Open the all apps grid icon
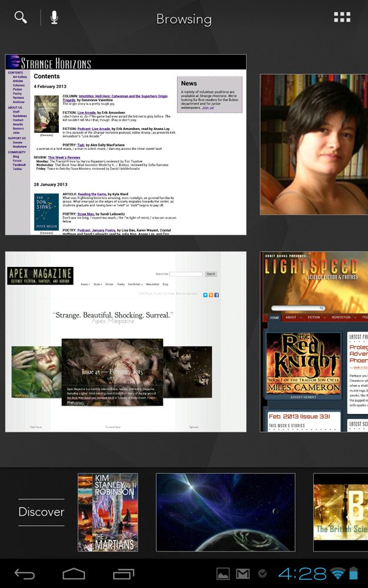The height and width of the screenshot is (588, 368). click(x=342, y=17)
